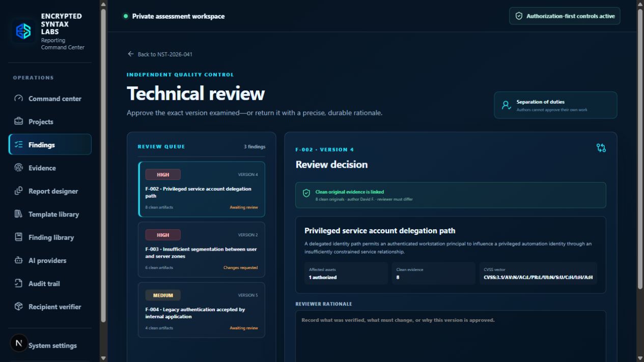Go to the Evidence page

[50, 168]
